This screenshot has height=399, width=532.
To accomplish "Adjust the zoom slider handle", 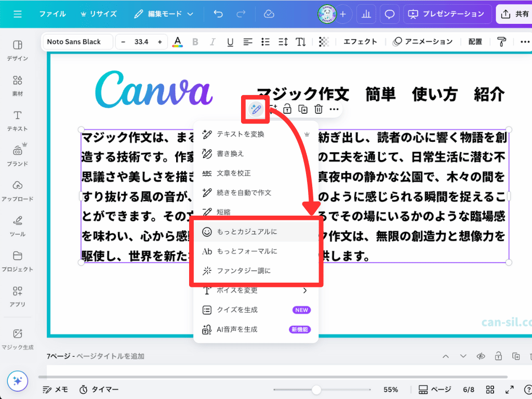I will tap(316, 390).
